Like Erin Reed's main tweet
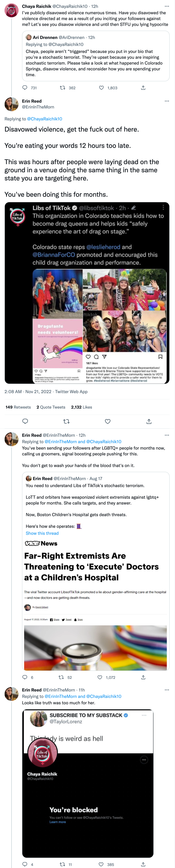This screenshot has height=868, width=175. coord(108,421)
